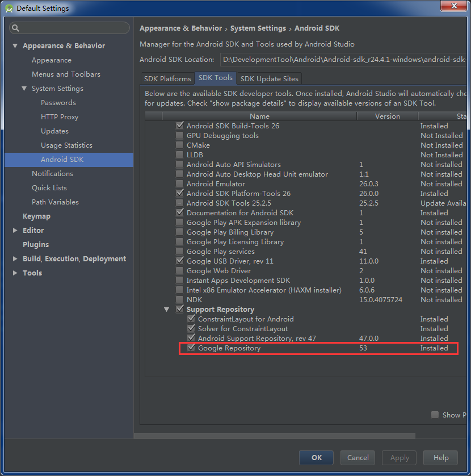Click the search magnifier icon
This screenshot has height=476, width=471.
(x=15, y=28)
